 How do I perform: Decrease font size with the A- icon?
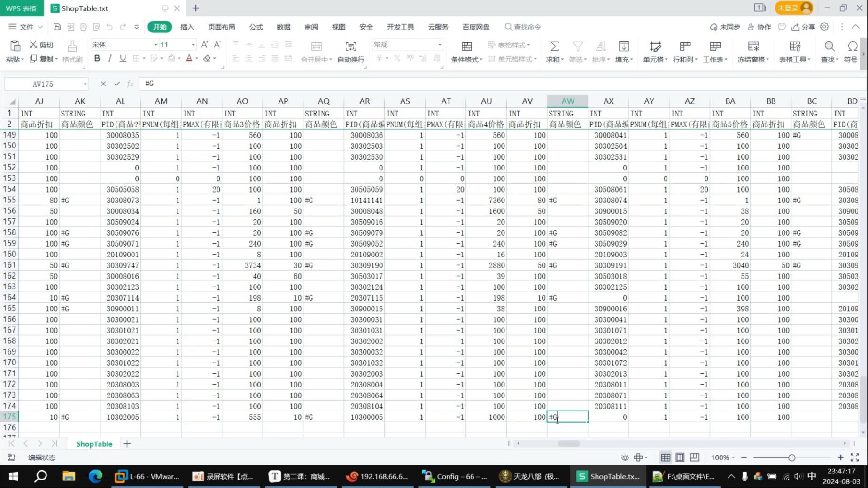pyautogui.click(x=217, y=45)
